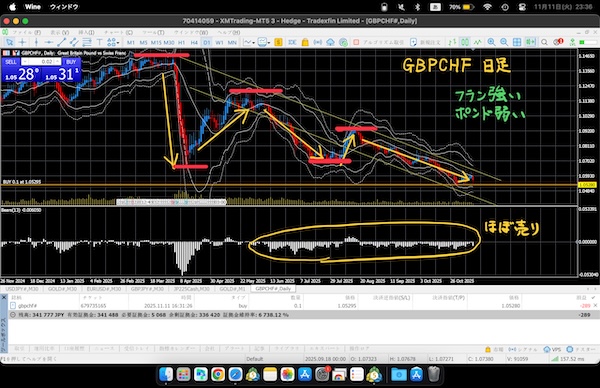Open the Chart (C) menu
The width and height of the screenshot is (600, 388).
point(118,33)
